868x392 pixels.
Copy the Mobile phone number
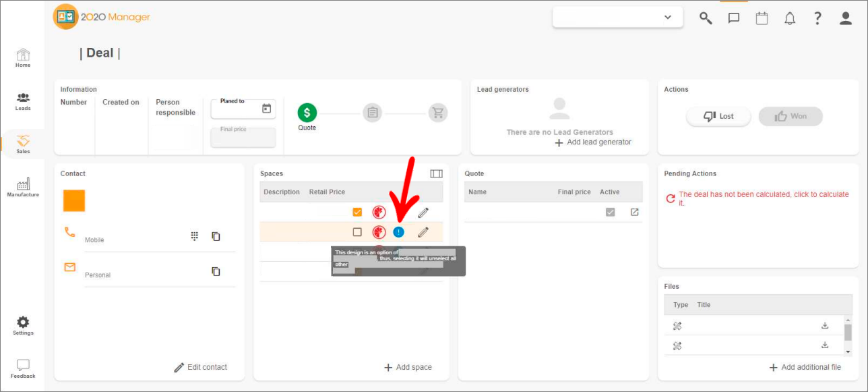pyautogui.click(x=216, y=236)
